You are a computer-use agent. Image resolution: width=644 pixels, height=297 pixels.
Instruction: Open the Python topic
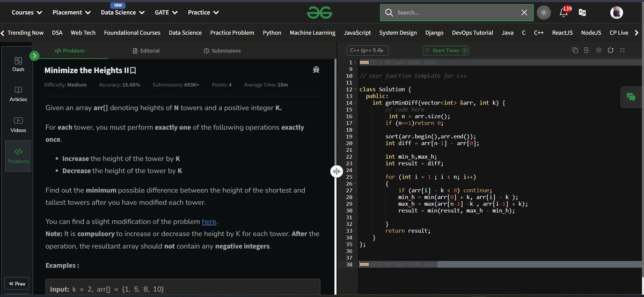[272, 33]
